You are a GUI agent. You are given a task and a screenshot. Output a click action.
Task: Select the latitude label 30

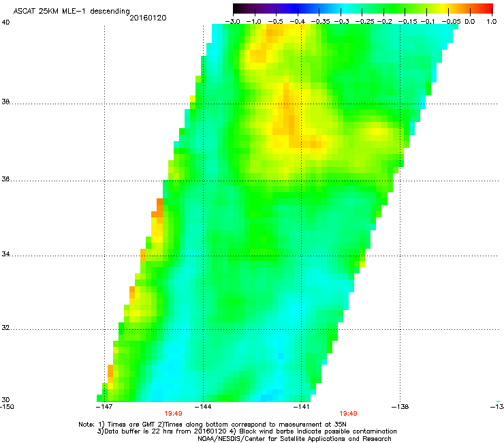coord(5,400)
